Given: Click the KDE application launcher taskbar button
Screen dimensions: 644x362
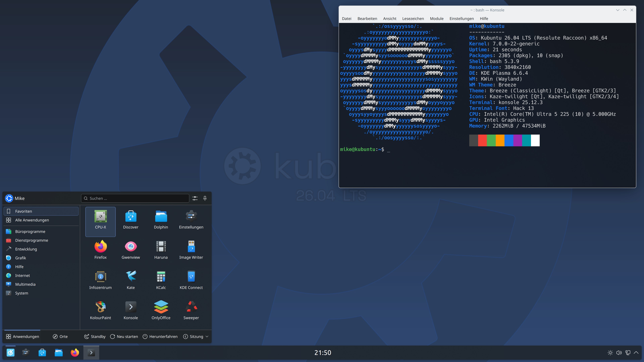Looking at the screenshot, I should 11,352.
